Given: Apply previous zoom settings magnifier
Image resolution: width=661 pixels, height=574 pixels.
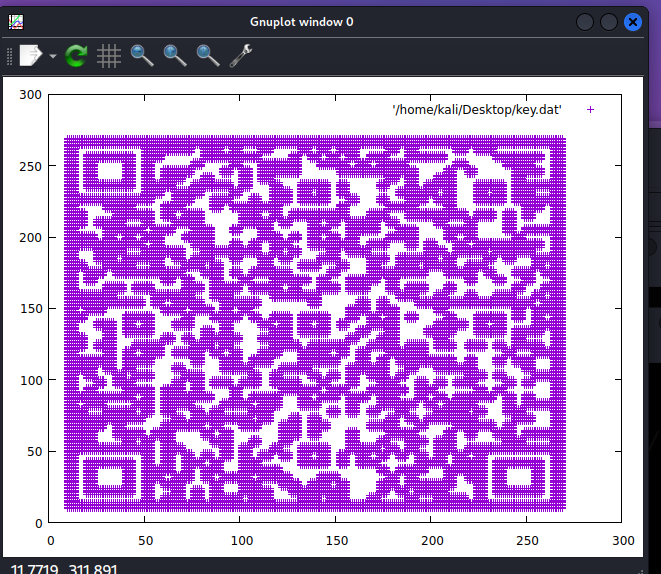Looking at the screenshot, I should pos(142,56).
